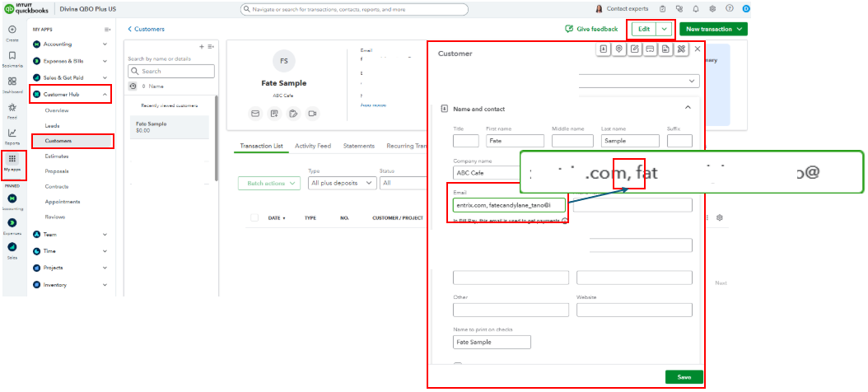Image resolution: width=868 pixels, height=392 pixels.
Task: Open the pinned Accounting app icon
Action: [x=12, y=198]
